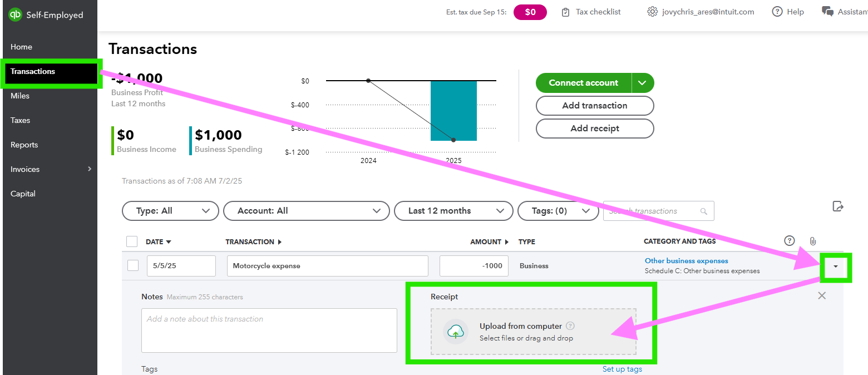The image size is (868, 375).
Task: Click the Add receipt button
Action: click(595, 129)
